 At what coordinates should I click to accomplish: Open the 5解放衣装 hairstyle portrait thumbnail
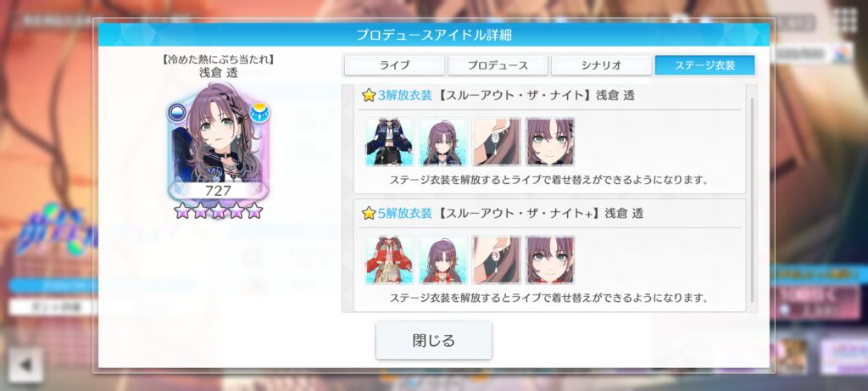click(442, 260)
